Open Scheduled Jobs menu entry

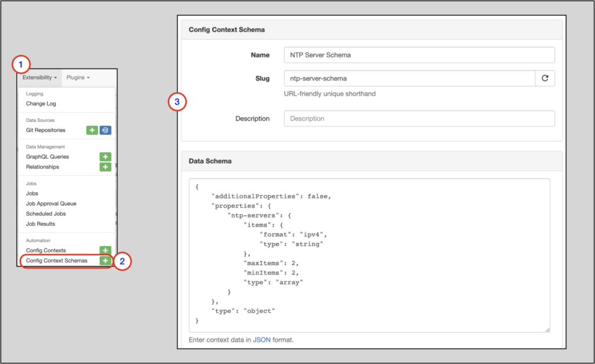[46, 214]
